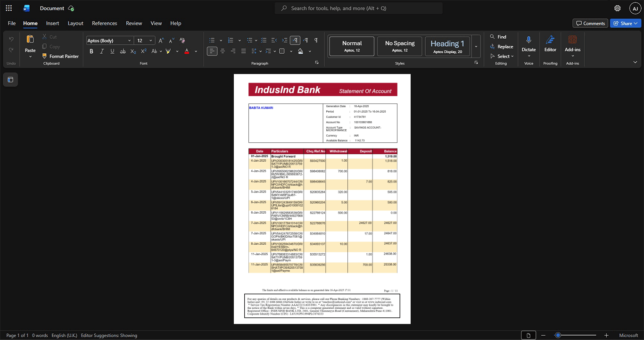Image resolution: width=644 pixels, height=340 pixels.
Task: Set right-to-left text direction
Action: click(305, 41)
